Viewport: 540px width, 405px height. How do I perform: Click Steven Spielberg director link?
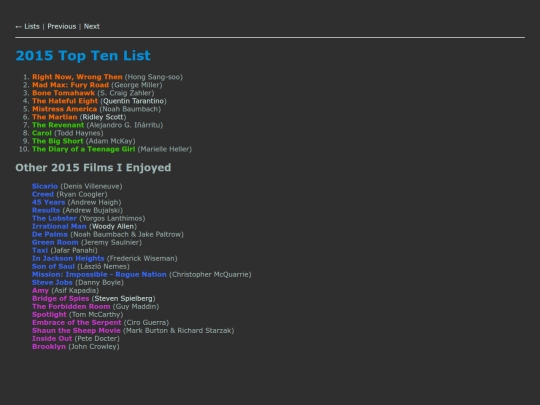click(x=123, y=299)
